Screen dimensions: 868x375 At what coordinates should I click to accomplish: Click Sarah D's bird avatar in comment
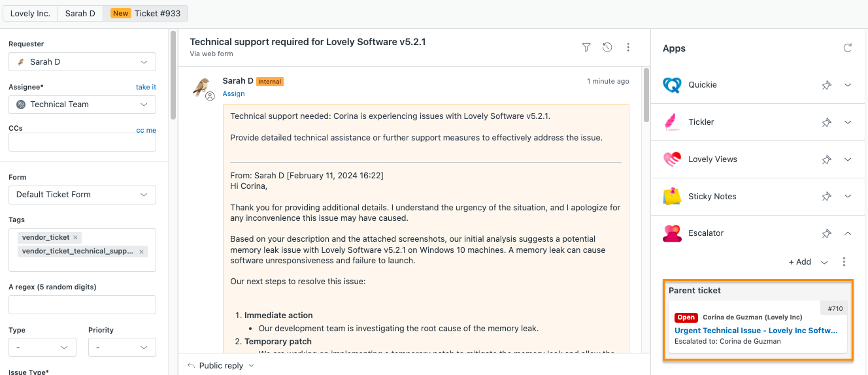pos(201,87)
